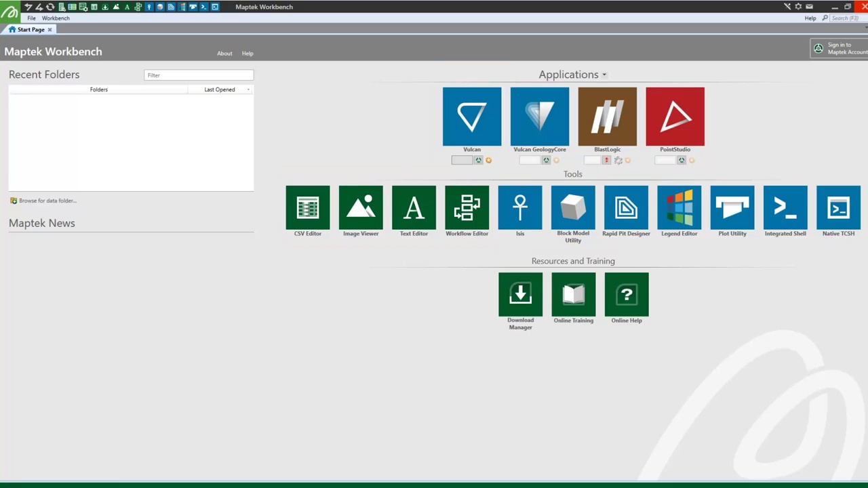Image resolution: width=868 pixels, height=488 pixels.
Task: Sort by the Folders column header
Action: pos(98,89)
